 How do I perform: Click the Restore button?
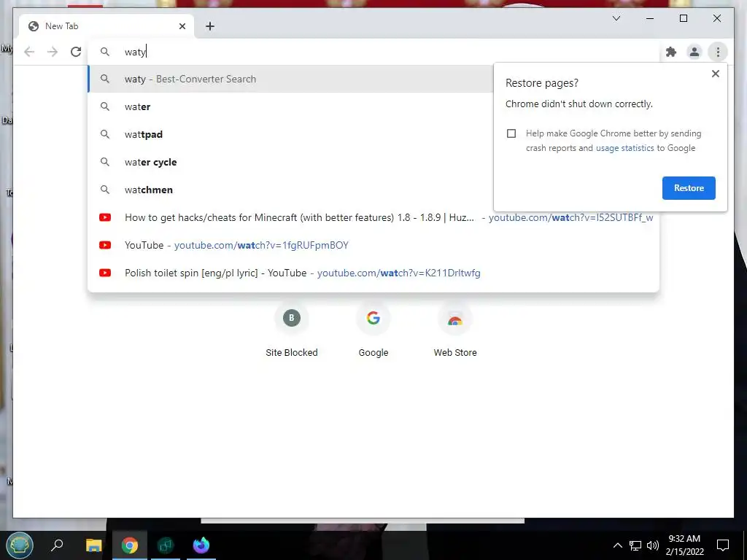[x=689, y=187]
